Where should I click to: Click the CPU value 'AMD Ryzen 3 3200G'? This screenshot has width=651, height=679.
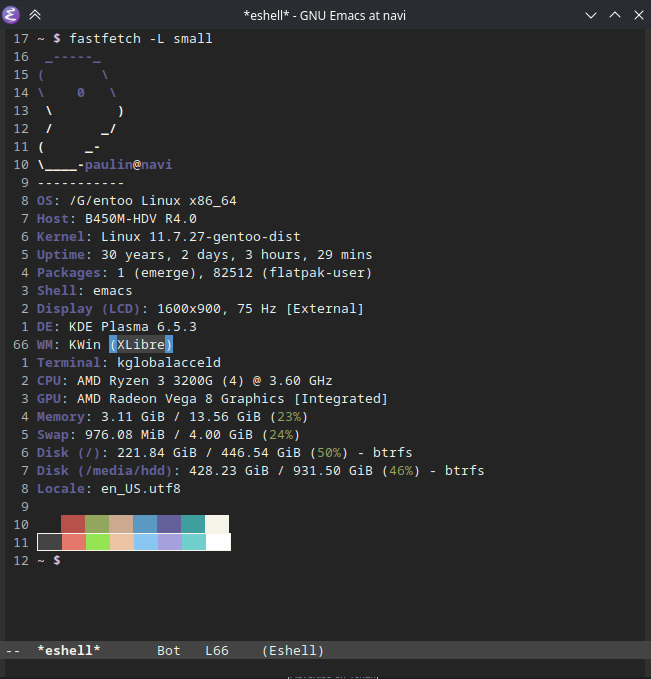[x=145, y=381]
